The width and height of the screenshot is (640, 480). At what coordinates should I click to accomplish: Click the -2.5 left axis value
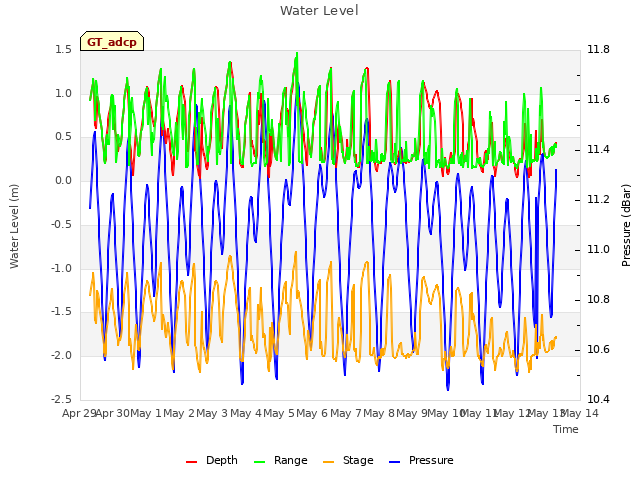(61, 399)
